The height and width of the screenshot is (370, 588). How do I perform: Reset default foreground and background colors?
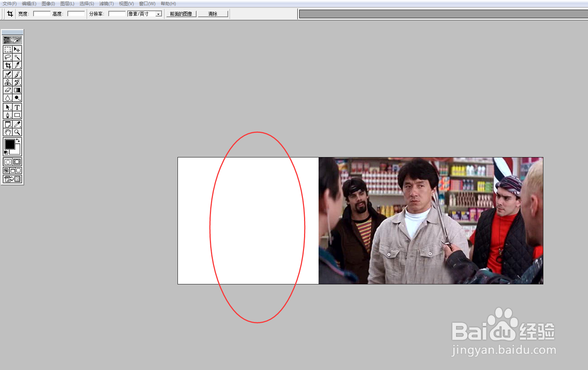[x=6, y=153]
